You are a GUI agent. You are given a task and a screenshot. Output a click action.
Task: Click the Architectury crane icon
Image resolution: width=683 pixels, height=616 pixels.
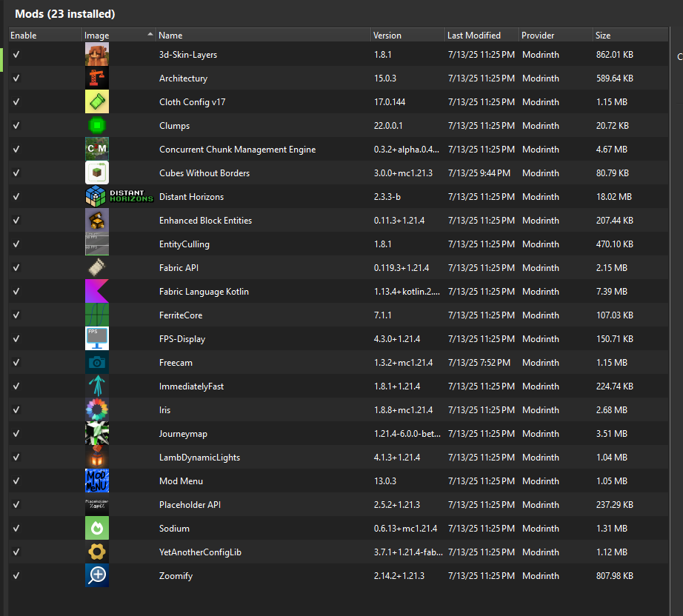[97, 78]
